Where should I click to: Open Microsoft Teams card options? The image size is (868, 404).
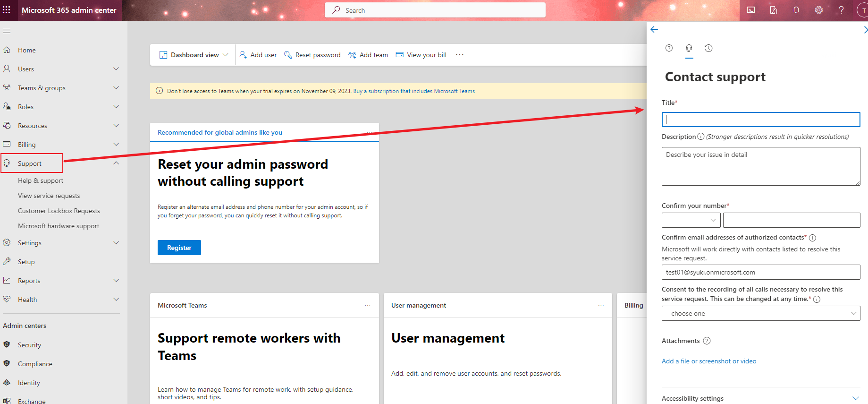[x=368, y=306]
